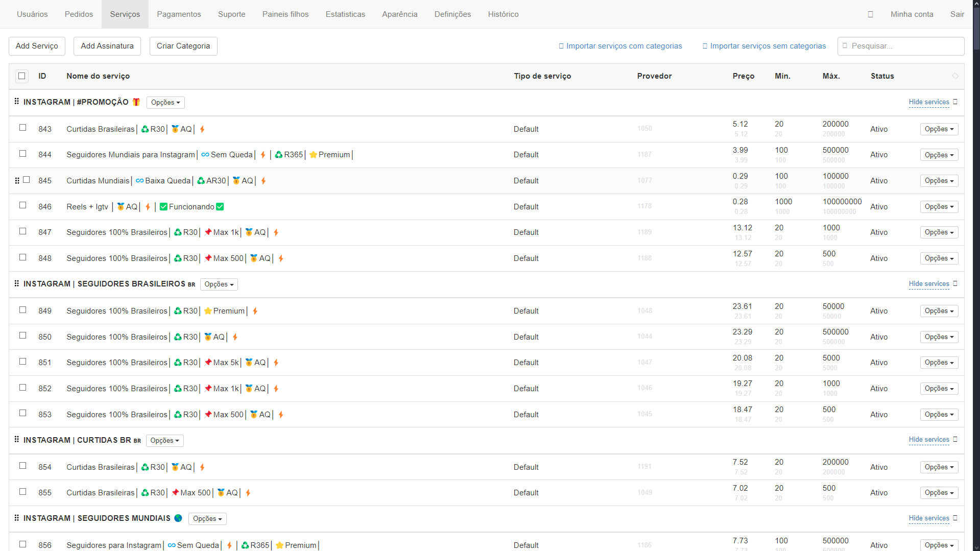Click the notification icon left of Minha conta
Viewport: 980px width, 551px height.
870,14
